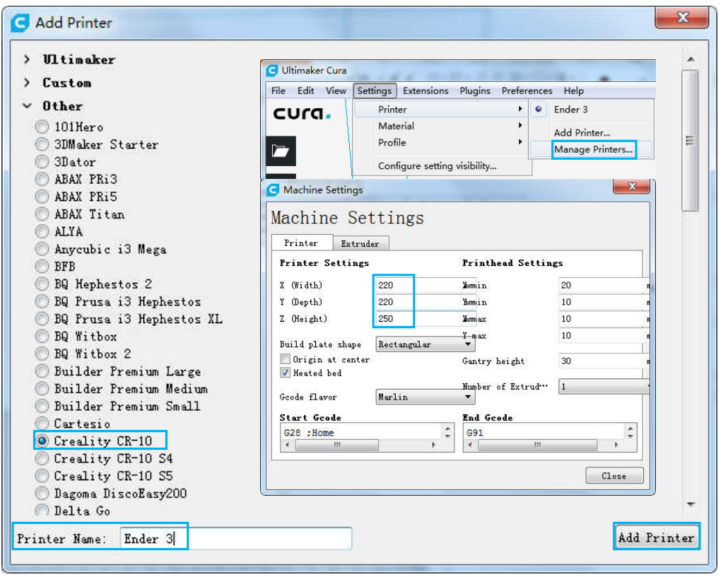Expand the Material submenu

(x=520, y=125)
